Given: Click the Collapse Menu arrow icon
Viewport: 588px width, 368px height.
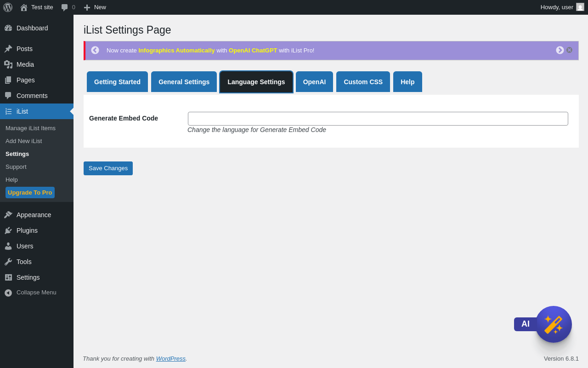Looking at the screenshot, I should click(x=8, y=293).
